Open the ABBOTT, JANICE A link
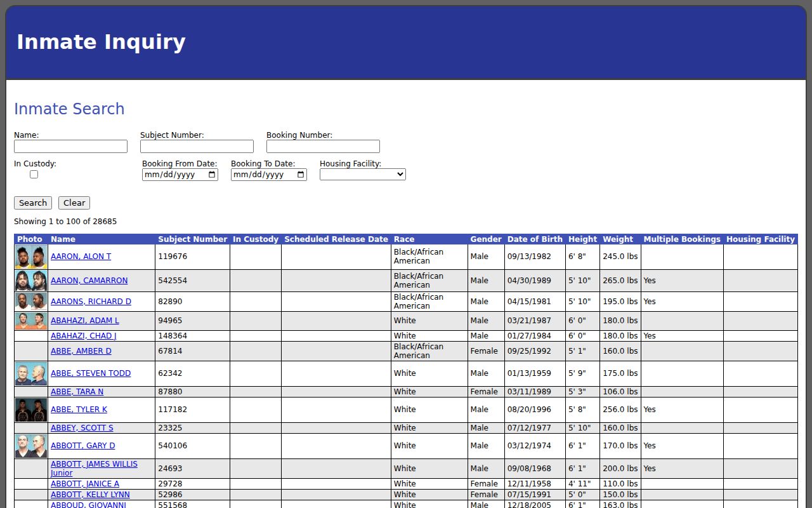 pyautogui.click(x=85, y=484)
